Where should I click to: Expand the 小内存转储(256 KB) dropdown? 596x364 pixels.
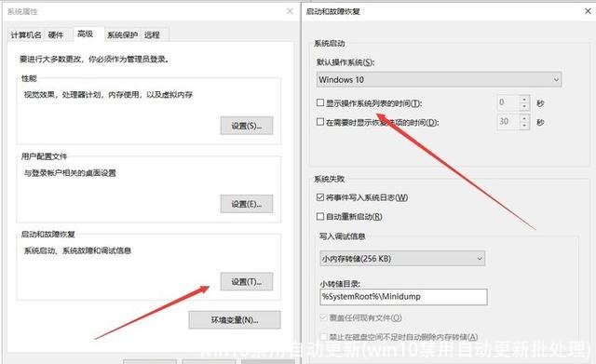(x=402, y=259)
